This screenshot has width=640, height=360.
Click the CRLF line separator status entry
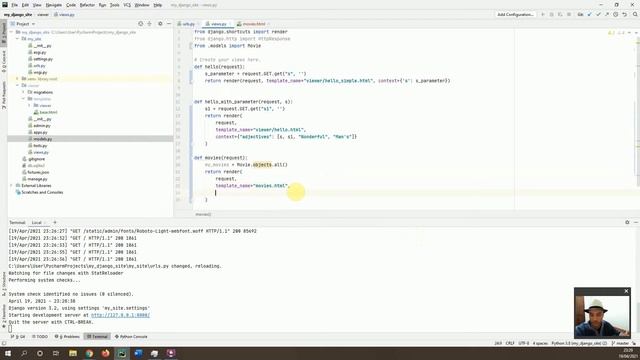[510, 343]
